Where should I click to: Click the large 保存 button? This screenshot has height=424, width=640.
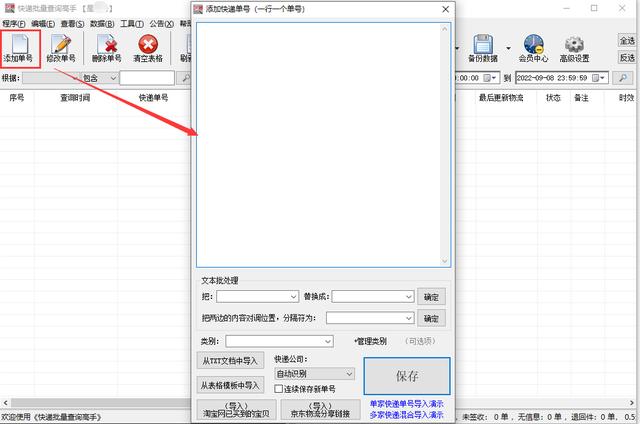(x=407, y=376)
